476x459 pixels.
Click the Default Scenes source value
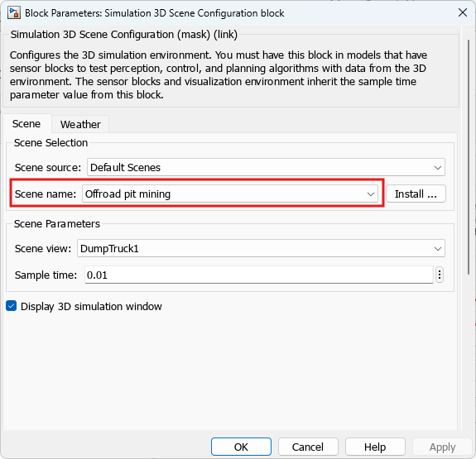point(125,167)
